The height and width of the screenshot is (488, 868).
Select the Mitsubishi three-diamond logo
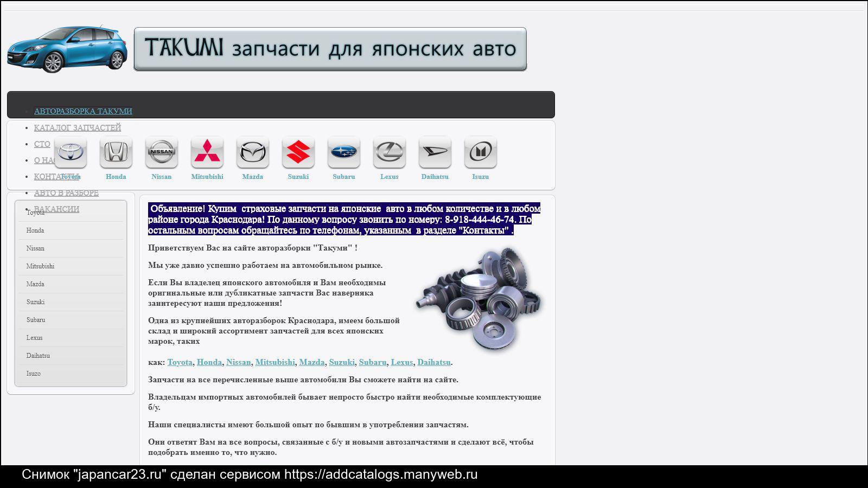tap(207, 152)
